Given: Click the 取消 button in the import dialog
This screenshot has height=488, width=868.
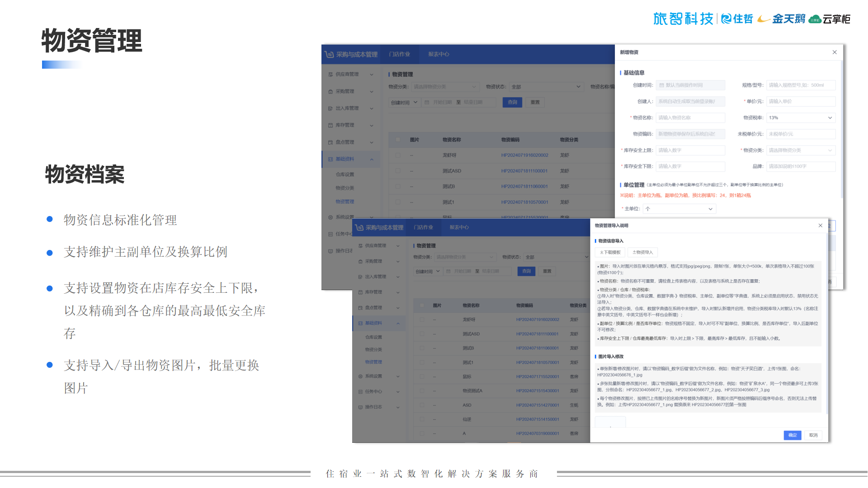Looking at the screenshot, I should pos(813,435).
